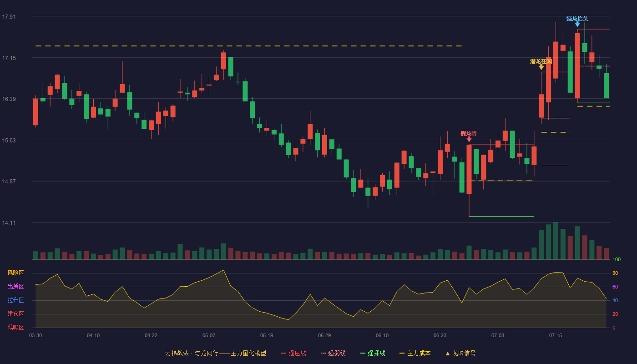Click the 07-03 date label

coord(498,335)
